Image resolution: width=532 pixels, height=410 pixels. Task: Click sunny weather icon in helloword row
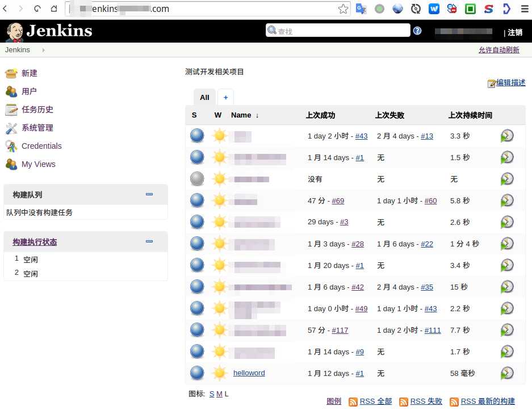point(220,373)
